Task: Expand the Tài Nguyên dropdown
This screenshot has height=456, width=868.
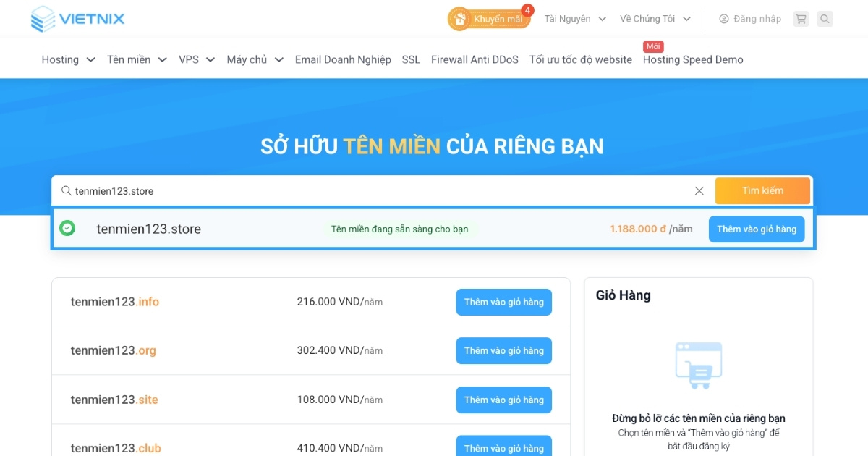Action: click(574, 18)
